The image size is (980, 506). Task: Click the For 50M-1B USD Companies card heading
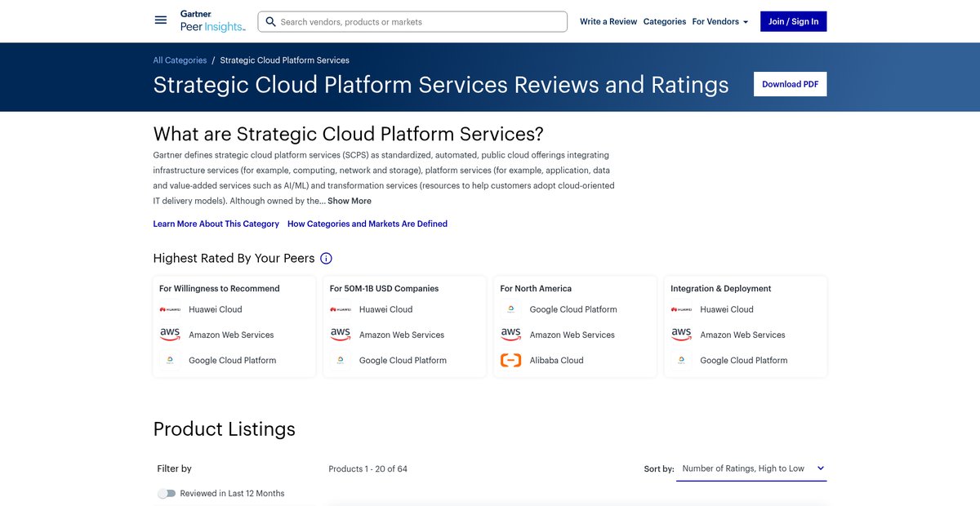(x=384, y=288)
